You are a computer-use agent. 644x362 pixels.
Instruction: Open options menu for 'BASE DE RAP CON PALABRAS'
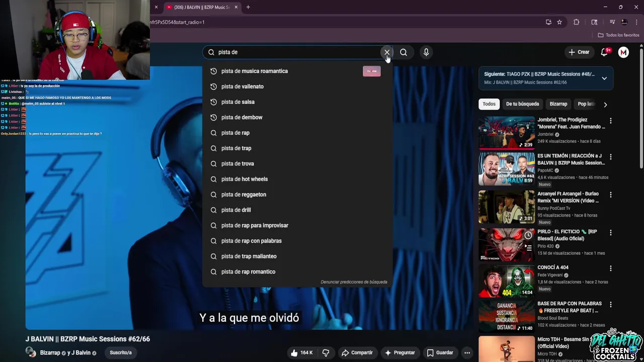pyautogui.click(x=610, y=305)
